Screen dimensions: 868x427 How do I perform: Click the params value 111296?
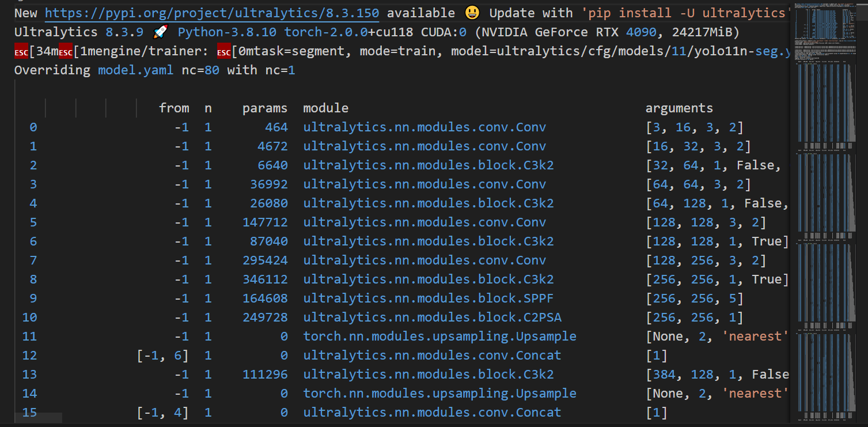265,375
